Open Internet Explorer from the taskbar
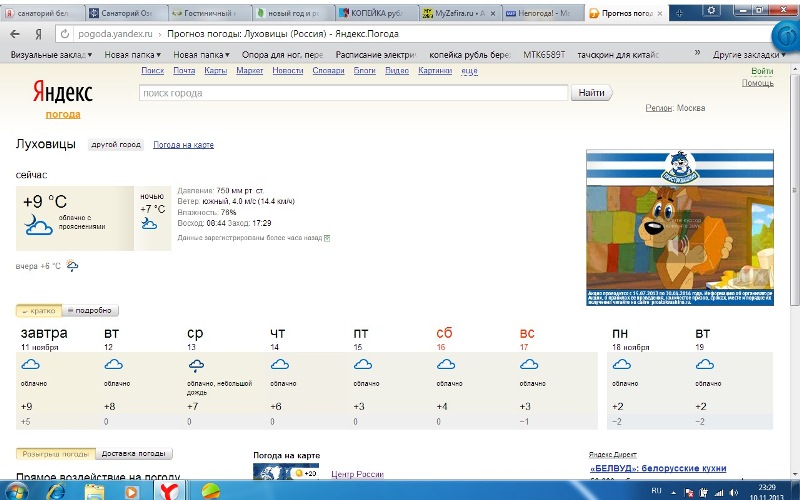 [56, 491]
